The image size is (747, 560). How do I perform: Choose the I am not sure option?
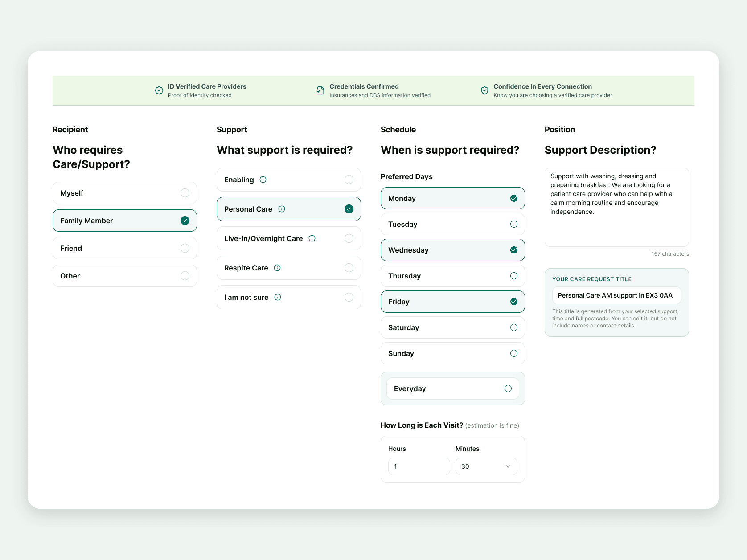coord(289,297)
